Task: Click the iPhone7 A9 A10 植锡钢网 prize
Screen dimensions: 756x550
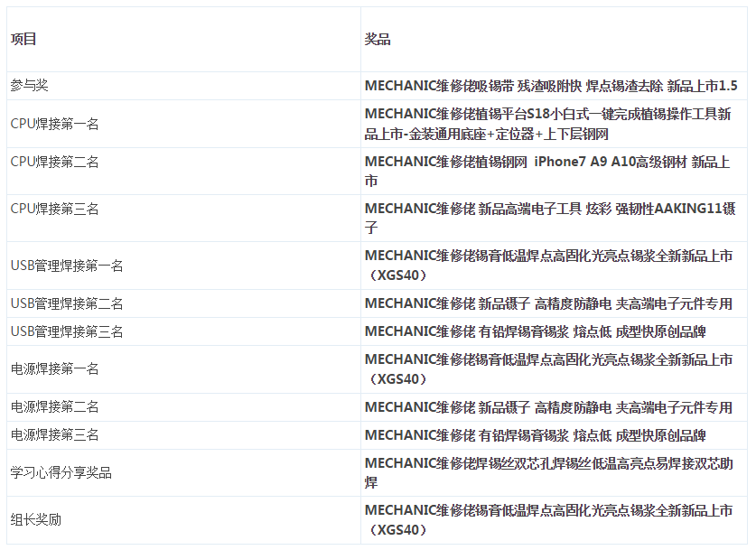Action: tap(547, 171)
